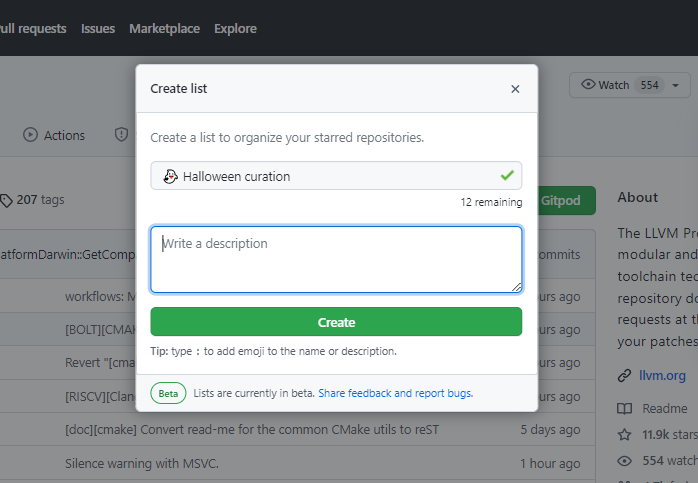Click the '5 days ago' timestamp
The height and width of the screenshot is (483, 698).
pyautogui.click(x=550, y=430)
